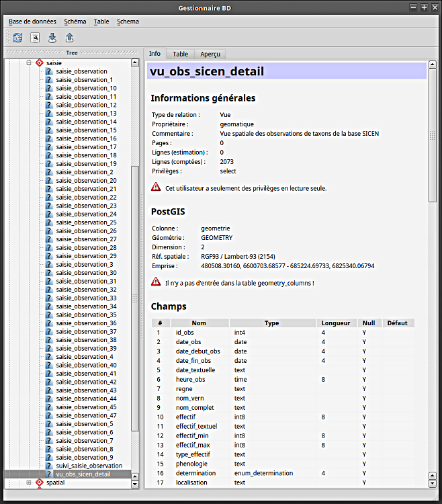This screenshot has width=442, height=504.
Task: Open the Base de données menu
Action: [x=32, y=22]
